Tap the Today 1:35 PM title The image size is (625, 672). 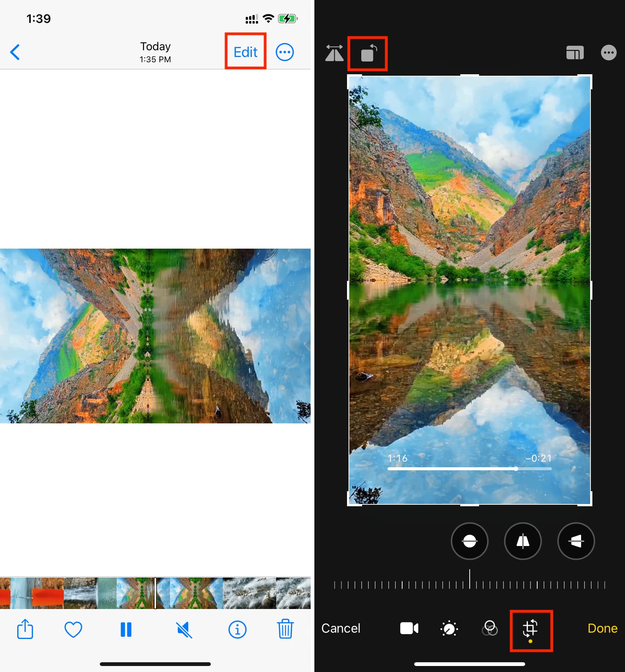pyautogui.click(x=155, y=52)
